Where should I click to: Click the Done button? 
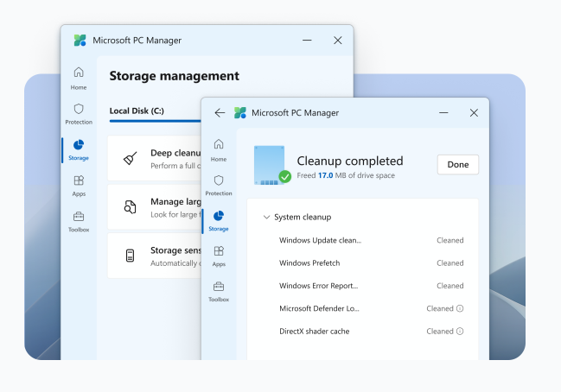tap(458, 164)
